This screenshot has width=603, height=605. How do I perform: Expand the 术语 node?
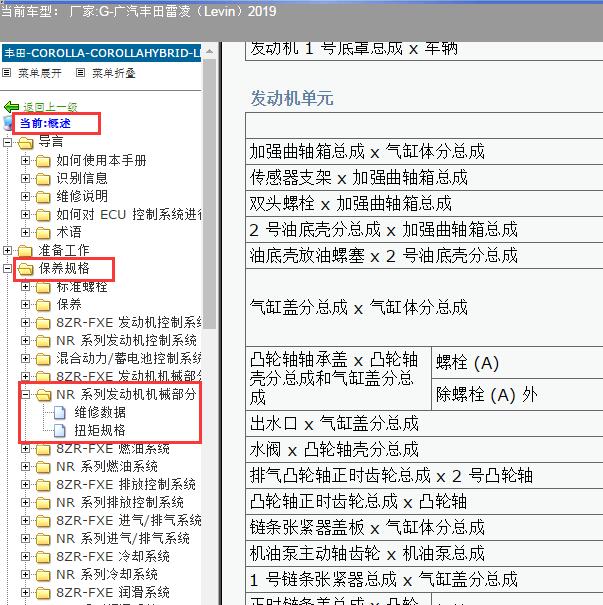pos(25,232)
